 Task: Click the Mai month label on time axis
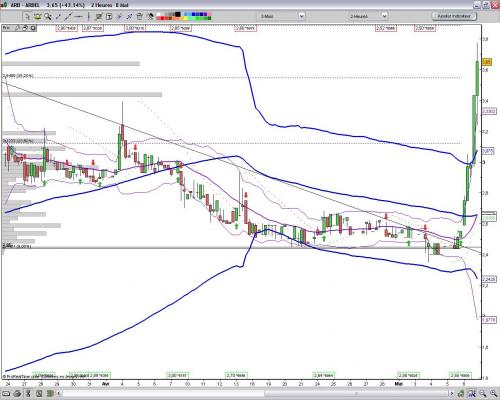pyautogui.click(x=399, y=384)
